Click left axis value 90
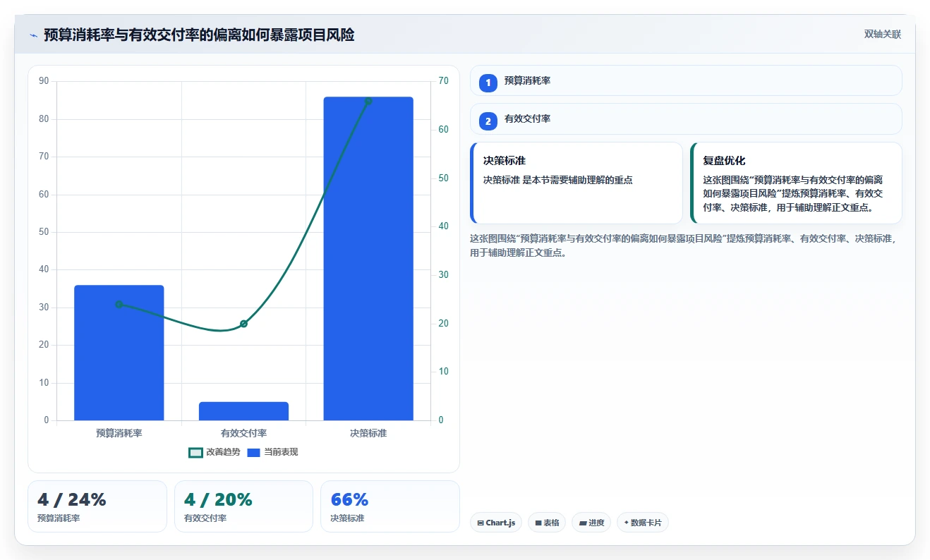 click(44, 81)
